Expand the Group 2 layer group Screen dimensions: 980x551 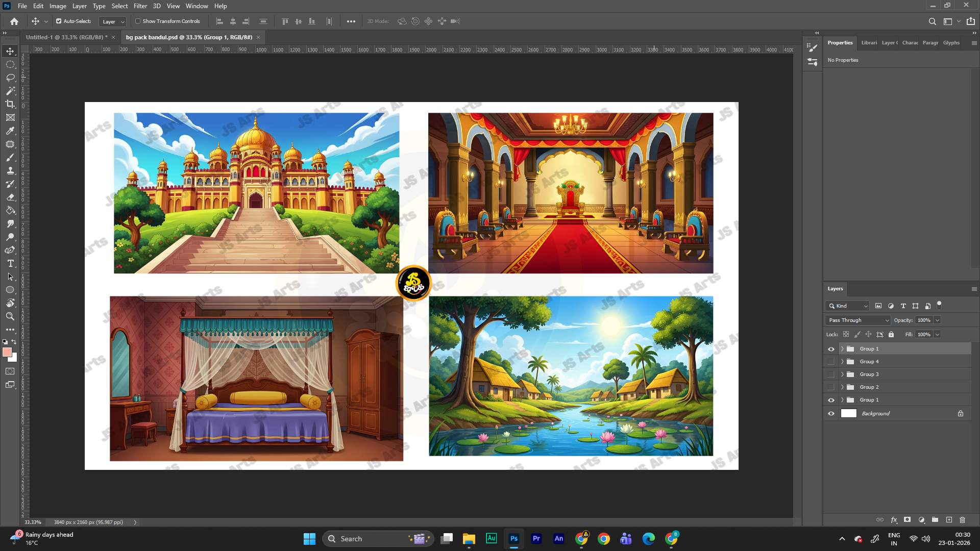coord(842,387)
